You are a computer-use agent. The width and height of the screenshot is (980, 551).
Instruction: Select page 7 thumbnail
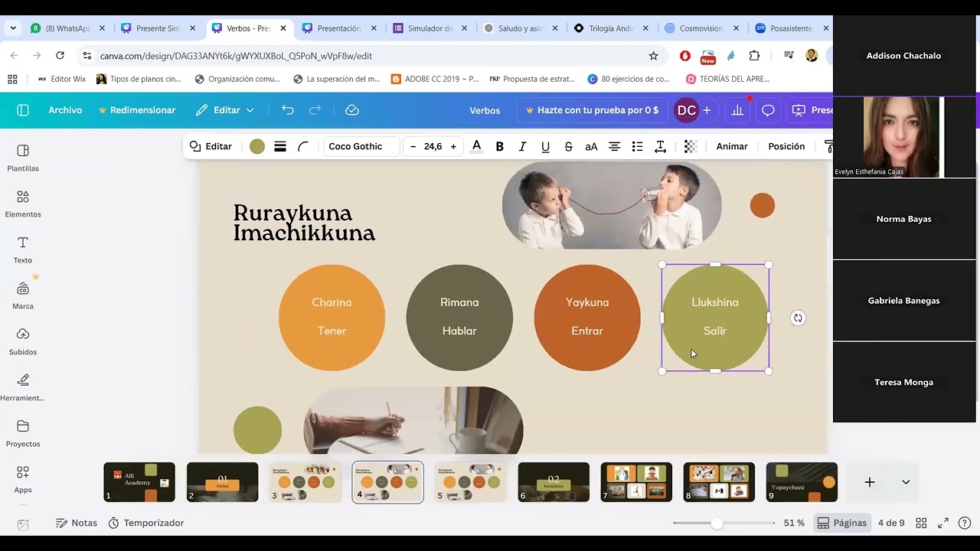pyautogui.click(x=636, y=482)
